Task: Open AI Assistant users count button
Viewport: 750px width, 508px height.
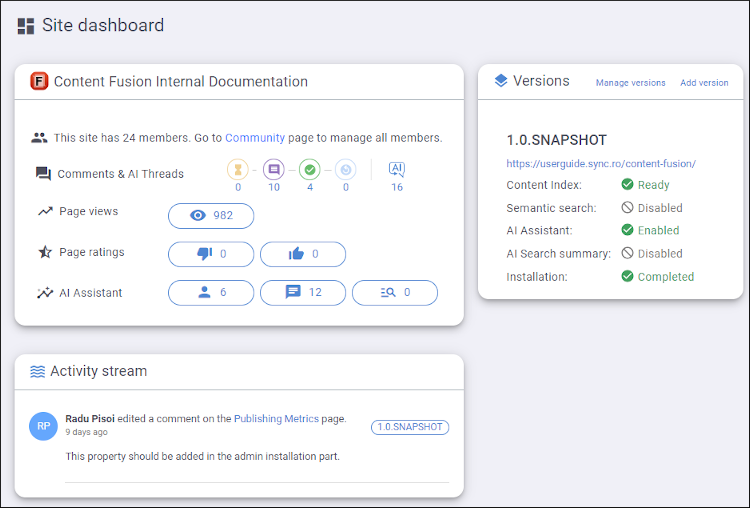Action: [211, 293]
